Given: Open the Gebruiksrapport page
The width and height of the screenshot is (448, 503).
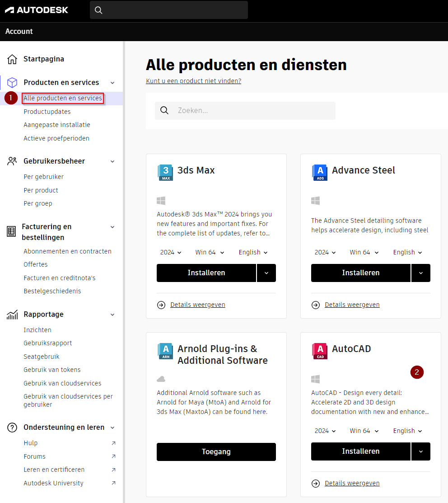Looking at the screenshot, I should [x=48, y=343].
